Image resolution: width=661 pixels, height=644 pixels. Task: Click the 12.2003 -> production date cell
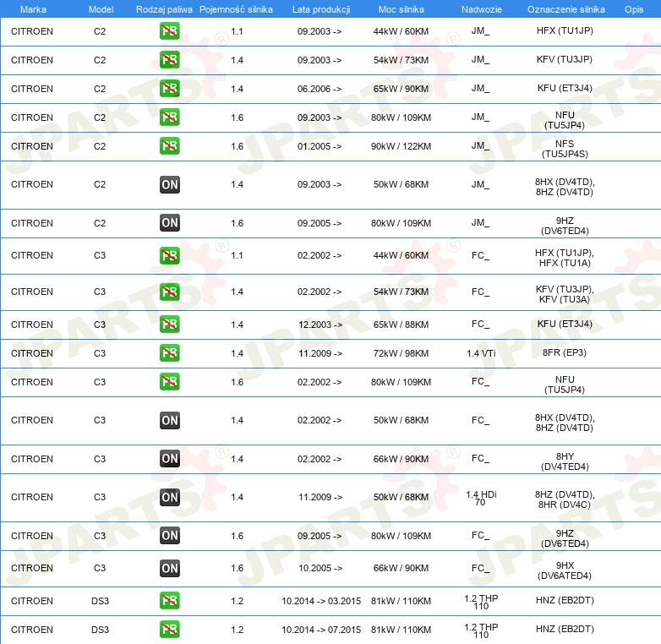tap(320, 325)
